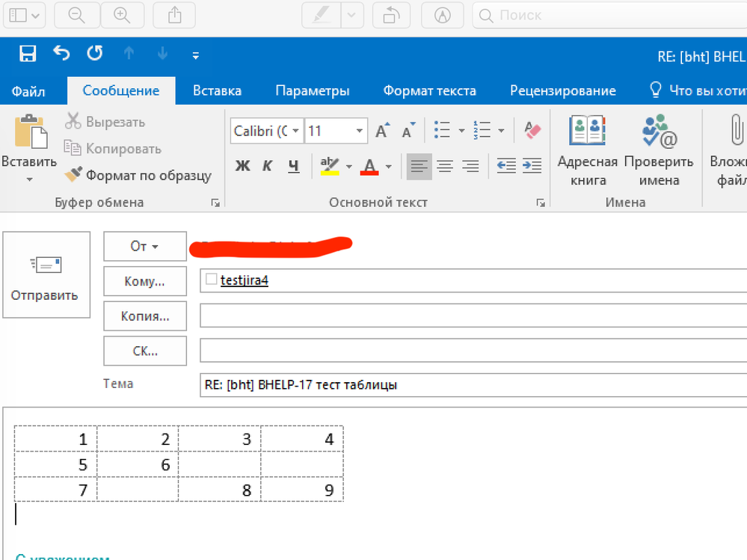Decrease indent icon
Viewport: 747px width, 560px height.
506,166
